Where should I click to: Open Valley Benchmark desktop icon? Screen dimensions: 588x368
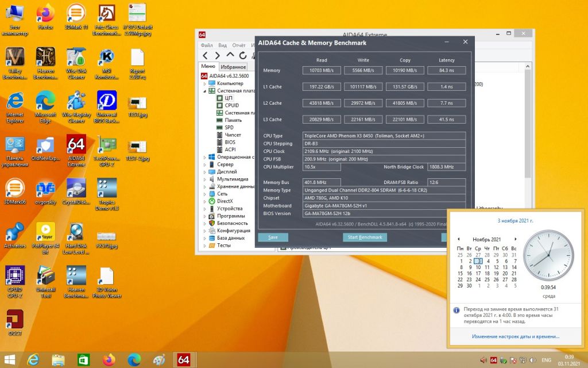click(15, 63)
